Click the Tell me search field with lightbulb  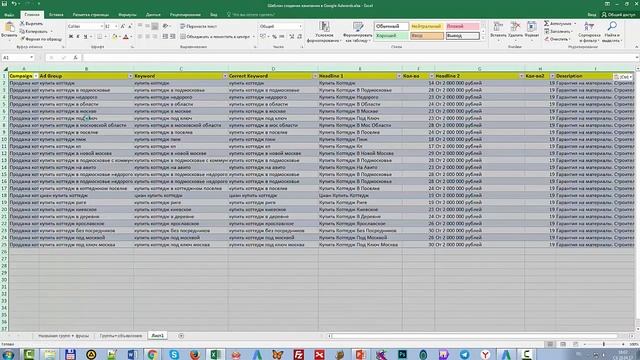[251, 15]
